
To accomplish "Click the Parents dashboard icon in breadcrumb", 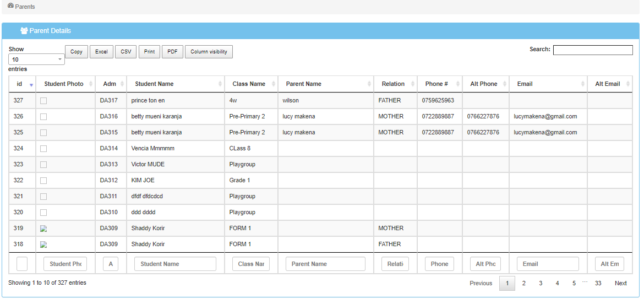I will coord(10,6).
